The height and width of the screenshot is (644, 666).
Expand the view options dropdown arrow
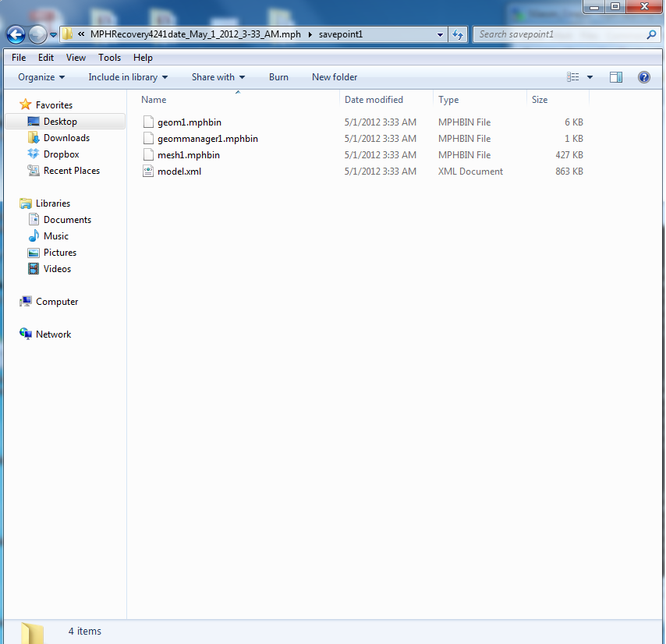(590, 77)
